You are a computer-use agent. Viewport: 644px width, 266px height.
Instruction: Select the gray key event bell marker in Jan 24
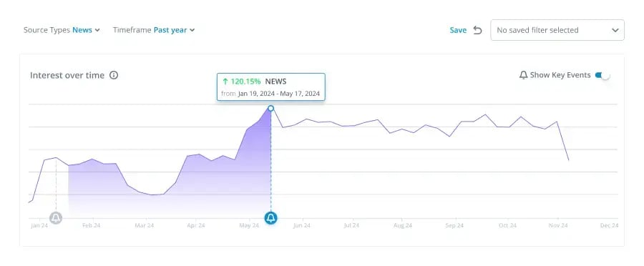[x=56, y=218]
